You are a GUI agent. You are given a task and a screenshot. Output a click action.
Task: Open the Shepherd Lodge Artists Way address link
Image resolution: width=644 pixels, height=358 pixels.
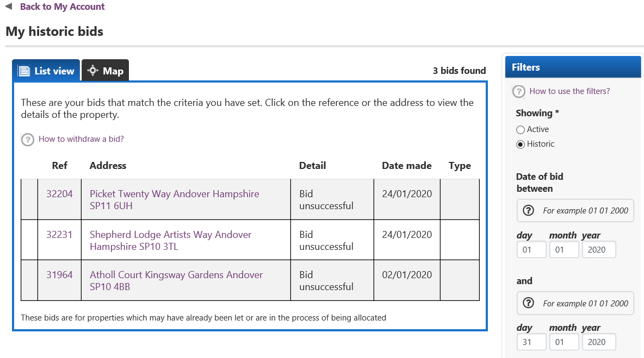170,240
